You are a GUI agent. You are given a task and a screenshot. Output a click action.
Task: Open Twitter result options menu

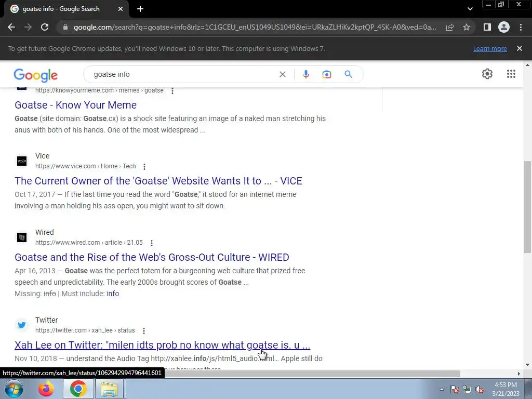click(144, 331)
